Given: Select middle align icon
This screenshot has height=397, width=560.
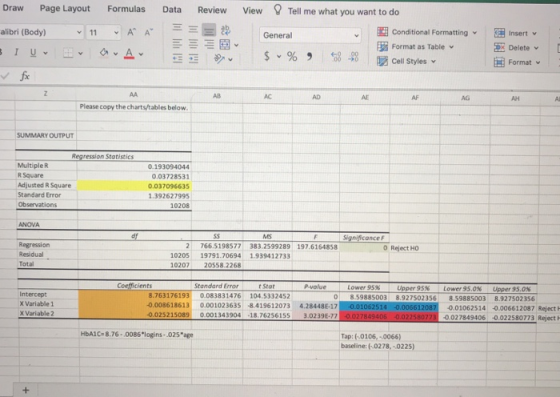Looking at the screenshot, I should pyautogui.click(x=193, y=29).
